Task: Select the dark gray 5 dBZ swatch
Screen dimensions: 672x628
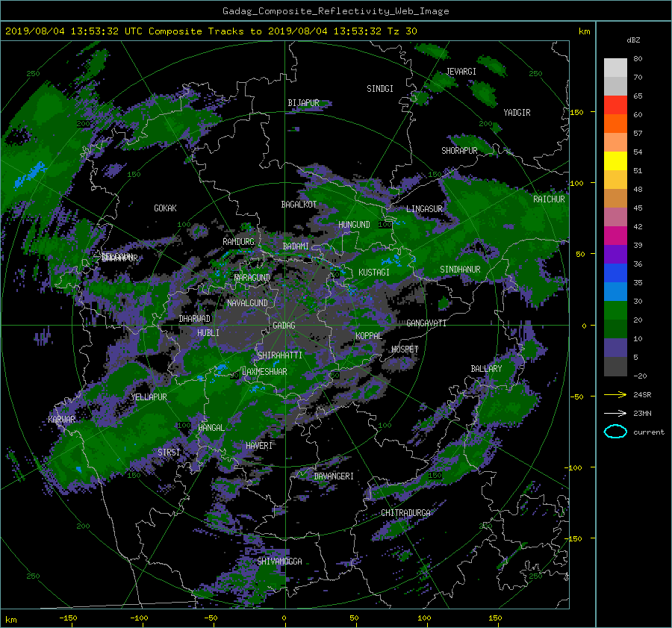Action: pos(615,367)
